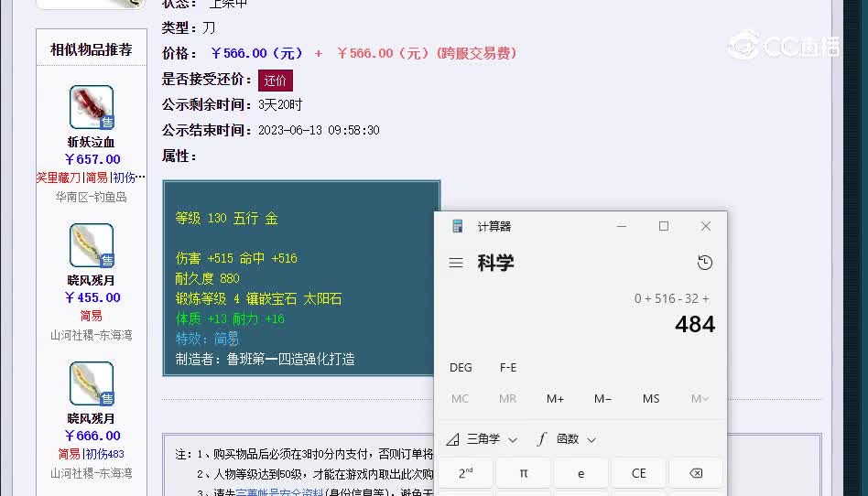The image size is (868, 496).
Task: Open the 斩妖泣血 item thumbnail
Action: point(92,107)
